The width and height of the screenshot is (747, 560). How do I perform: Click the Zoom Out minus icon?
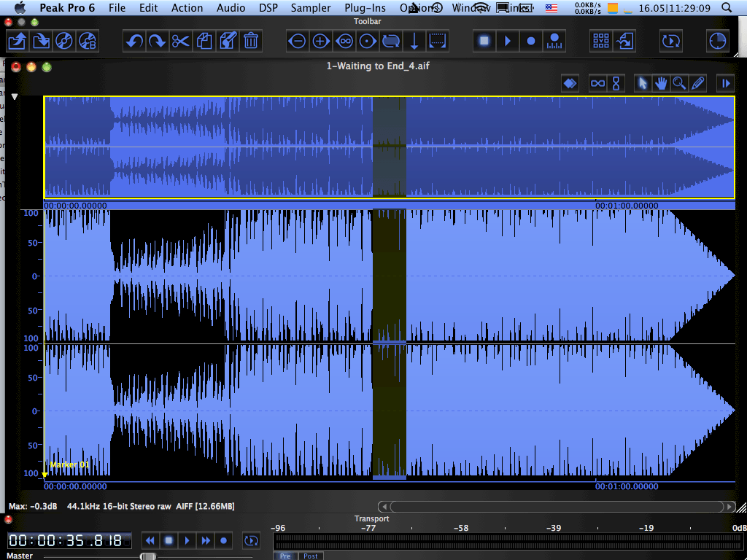298,42
